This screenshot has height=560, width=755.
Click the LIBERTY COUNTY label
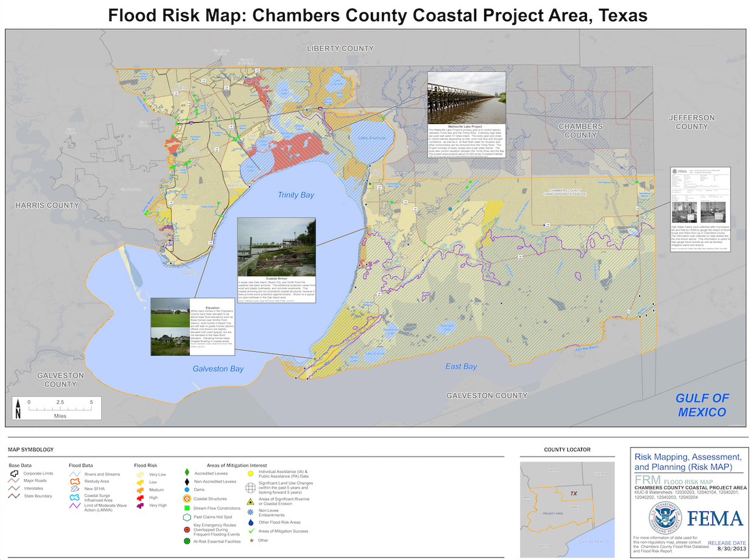pyautogui.click(x=340, y=48)
